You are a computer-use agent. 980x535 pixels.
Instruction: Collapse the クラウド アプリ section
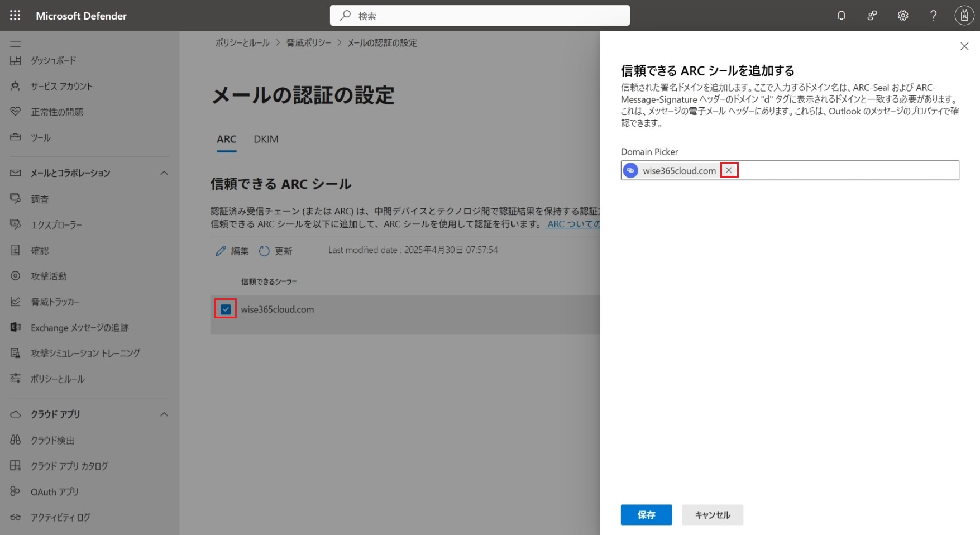click(164, 414)
